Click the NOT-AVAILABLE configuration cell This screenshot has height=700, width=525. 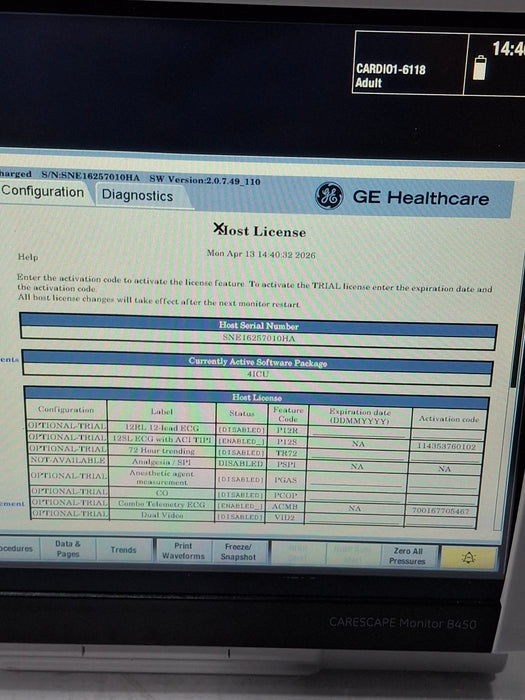point(68,460)
